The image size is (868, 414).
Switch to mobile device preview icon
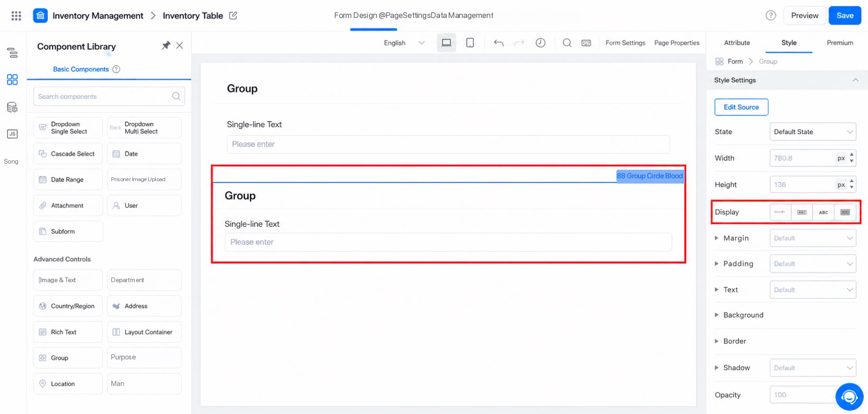(x=470, y=43)
